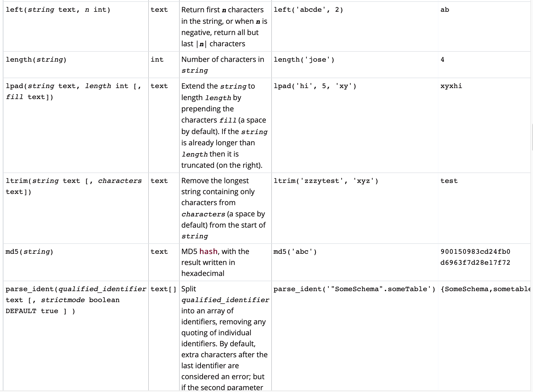Click the vertical scrollbar thumb at right edge
This screenshot has width=533, height=392.
pos(532,138)
